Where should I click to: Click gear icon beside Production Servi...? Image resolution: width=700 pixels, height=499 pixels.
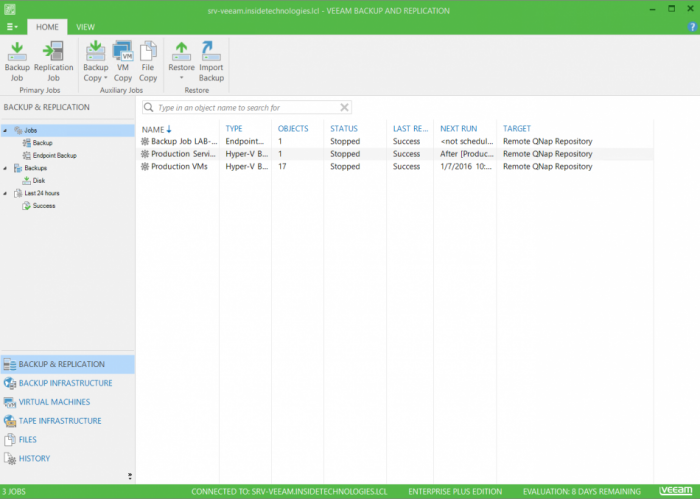point(145,154)
